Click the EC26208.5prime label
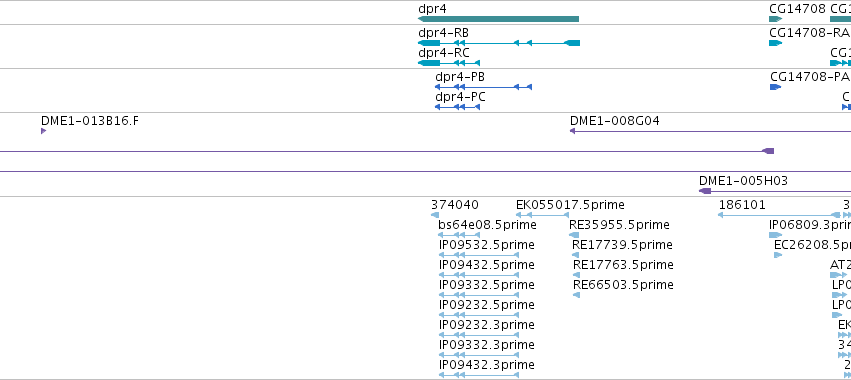This screenshot has width=851, height=380. [812, 245]
